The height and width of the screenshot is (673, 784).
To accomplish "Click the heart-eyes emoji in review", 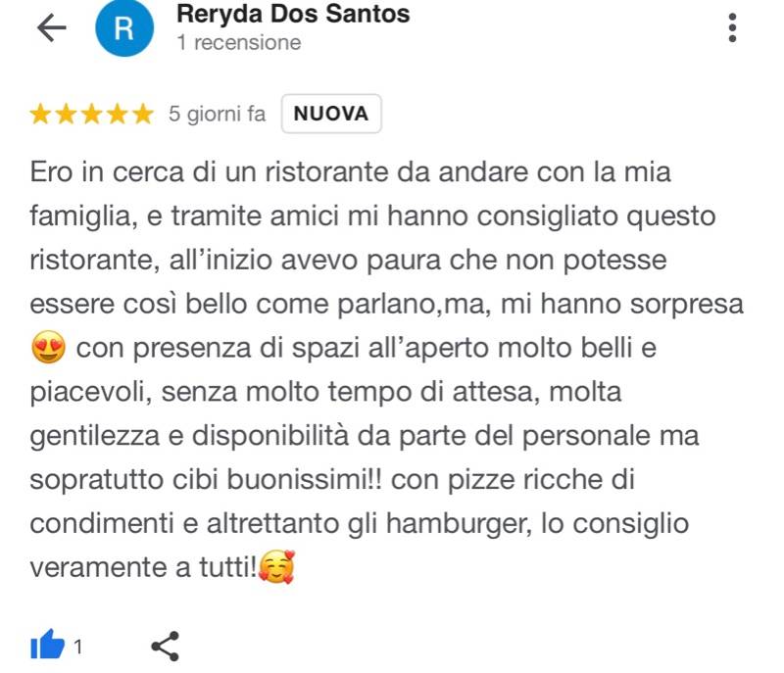I will (48, 347).
